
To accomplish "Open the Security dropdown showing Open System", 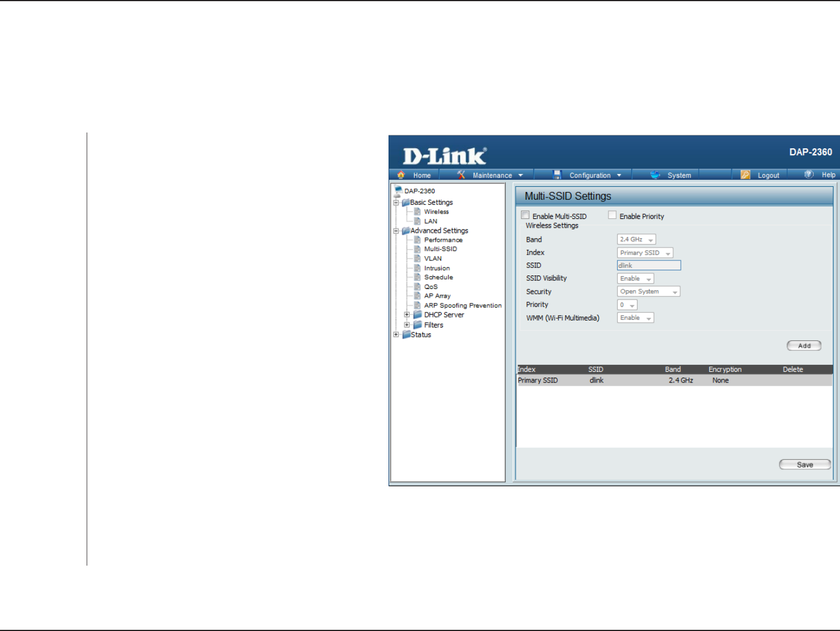I will pyautogui.click(x=649, y=291).
